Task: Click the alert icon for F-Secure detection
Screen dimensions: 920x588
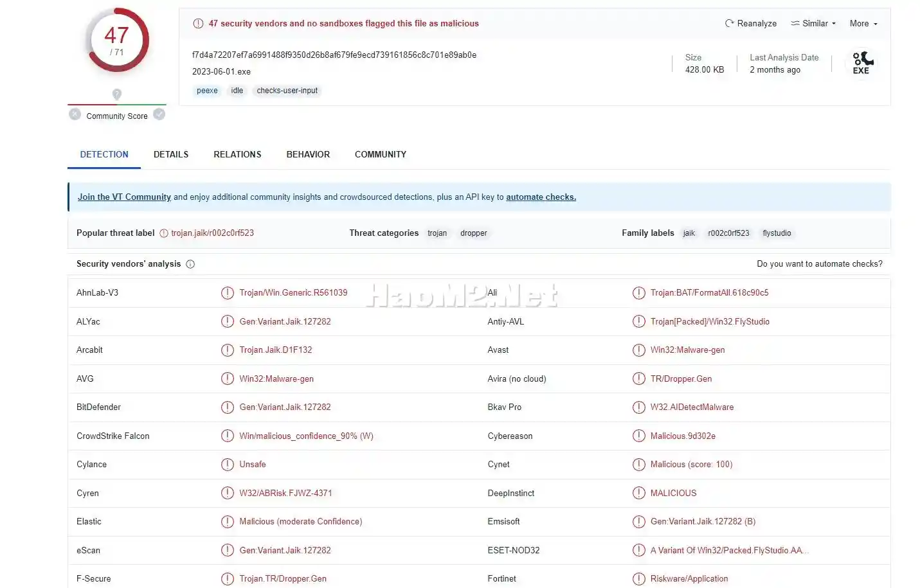Action: click(x=228, y=579)
